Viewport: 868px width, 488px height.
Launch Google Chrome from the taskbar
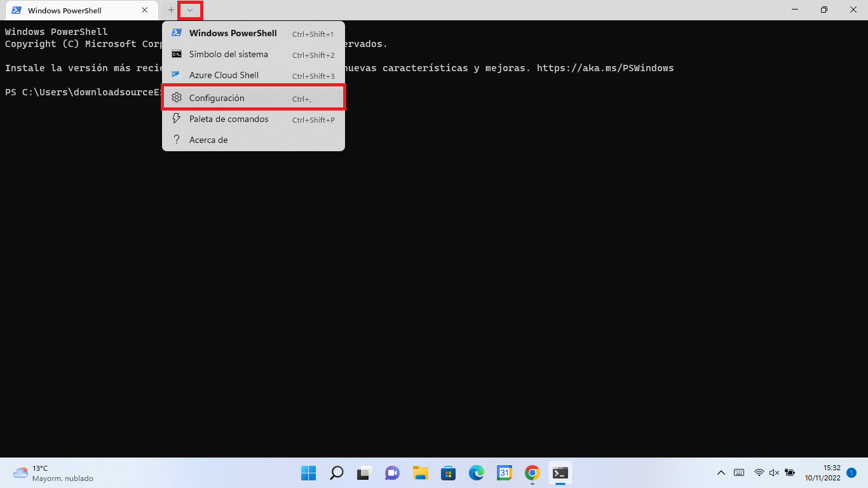point(532,473)
